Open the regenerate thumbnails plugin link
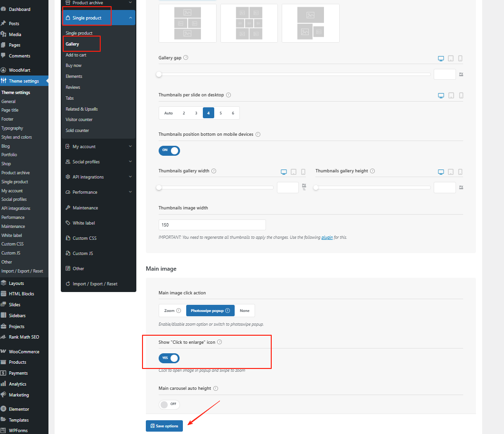This screenshot has height=434, width=504. (327, 237)
